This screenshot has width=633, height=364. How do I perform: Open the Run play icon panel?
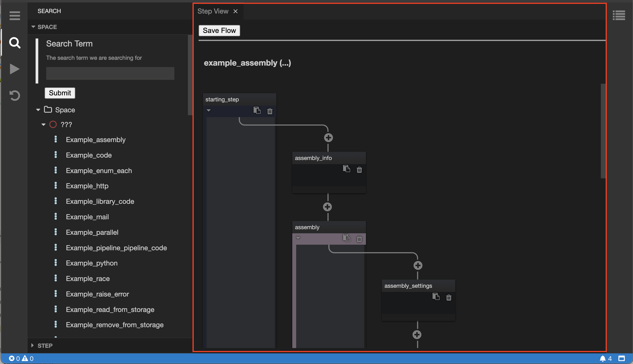15,69
